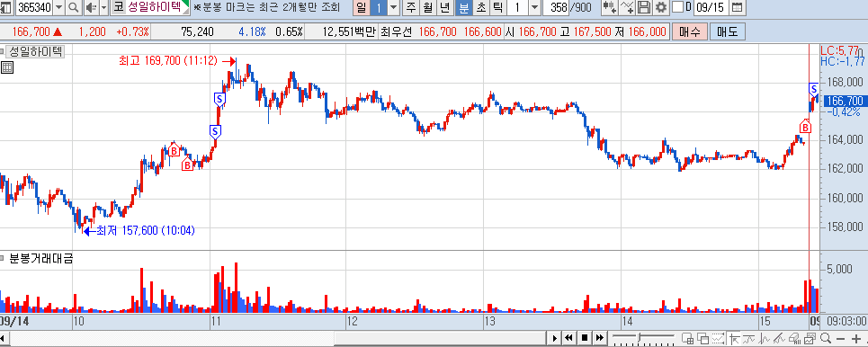Click the eraser tool in bottom toolbar

(x=794, y=338)
